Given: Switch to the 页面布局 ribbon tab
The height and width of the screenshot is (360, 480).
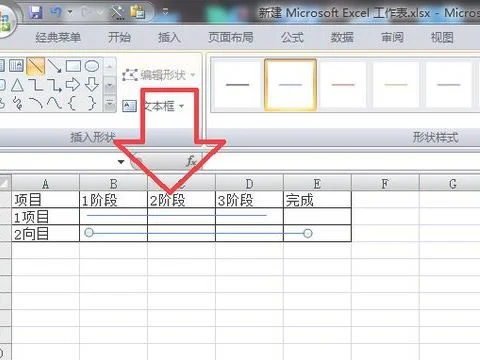Looking at the screenshot, I should tap(231, 37).
